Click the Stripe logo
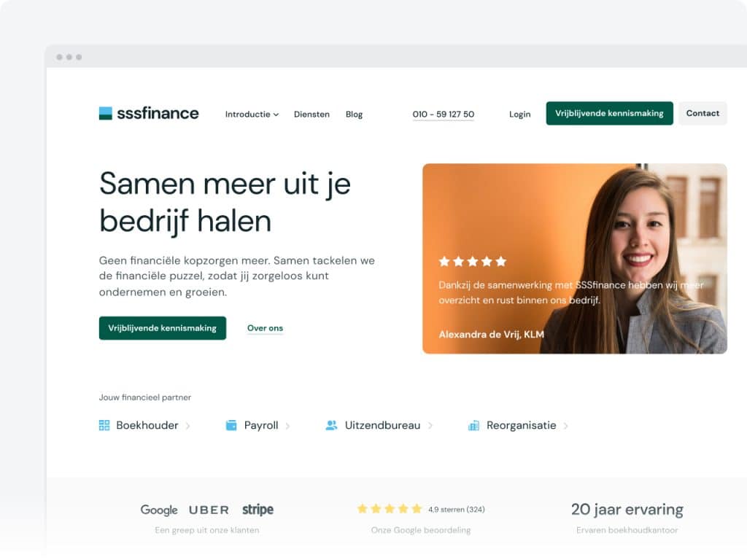 (x=258, y=510)
